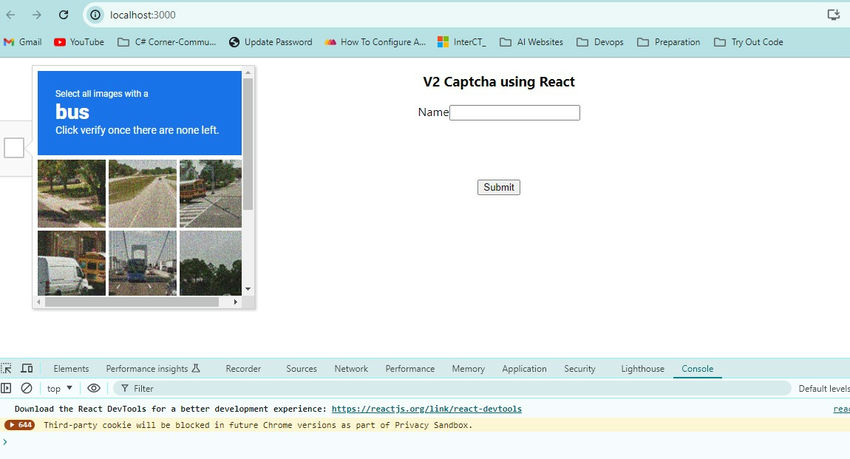This screenshot has height=459, width=850.
Task: Open the AI Websites bookmark folder
Action: [531, 42]
